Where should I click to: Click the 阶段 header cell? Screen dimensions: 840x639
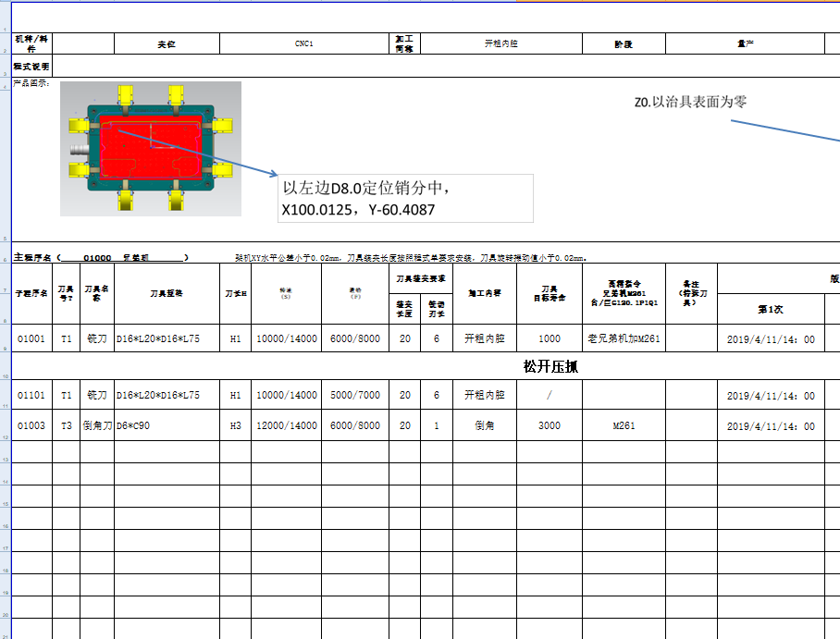pyautogui.click(x=624, y=43)
